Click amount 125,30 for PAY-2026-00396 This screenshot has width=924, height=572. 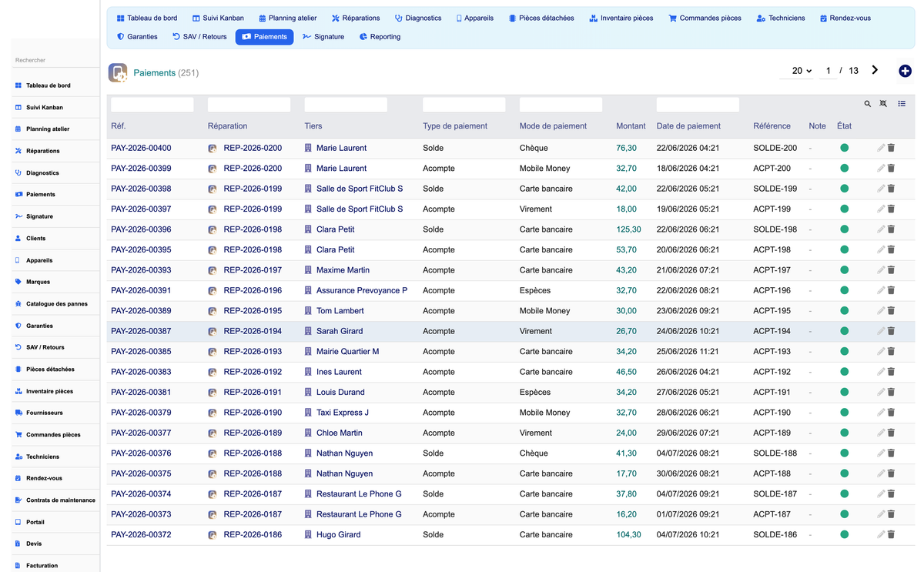628,229
